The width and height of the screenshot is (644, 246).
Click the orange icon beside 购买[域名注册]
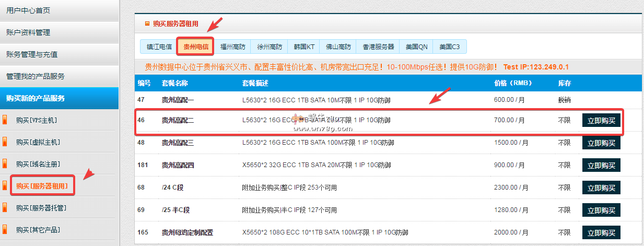pyautogui.click(x=5, y=164)
